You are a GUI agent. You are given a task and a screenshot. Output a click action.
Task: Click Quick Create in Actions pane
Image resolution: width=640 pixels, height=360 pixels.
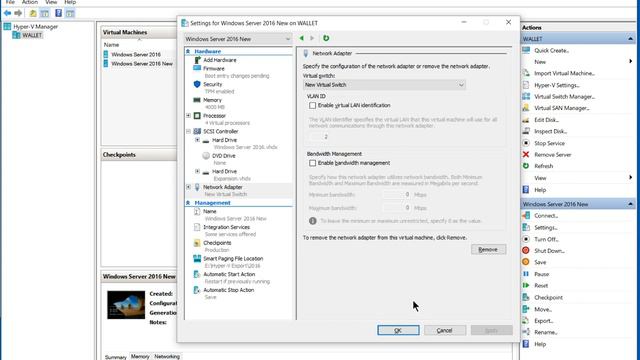[551, 51]
